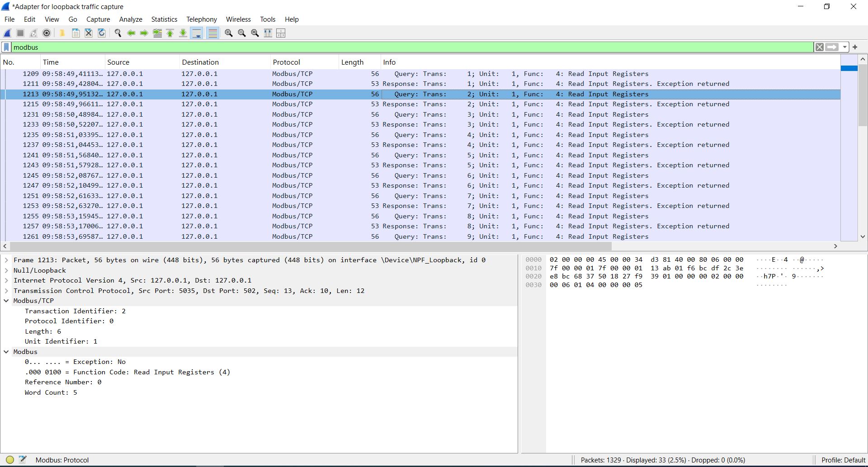Open the File menu

point(9,19)
